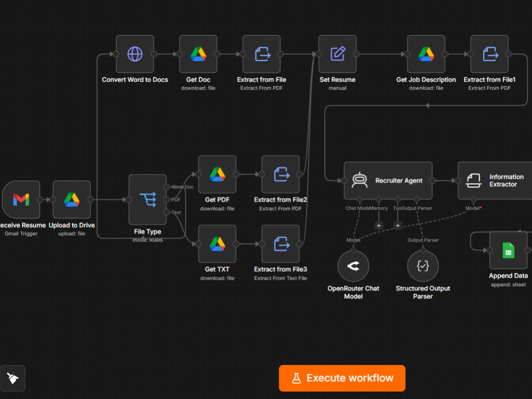This screenshot has width=532, height=399.
Task: Click the tidy up workflow broom icon
Action: coord(13,378)
